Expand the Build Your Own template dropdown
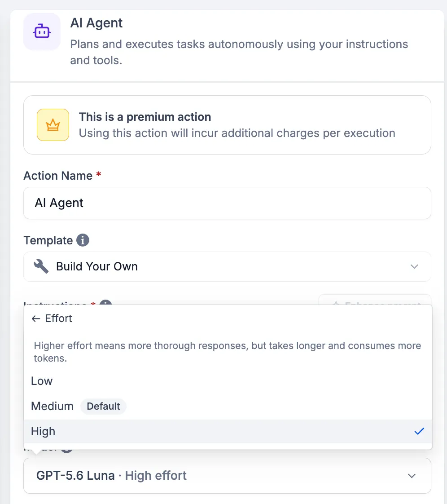 click(227, 266)
